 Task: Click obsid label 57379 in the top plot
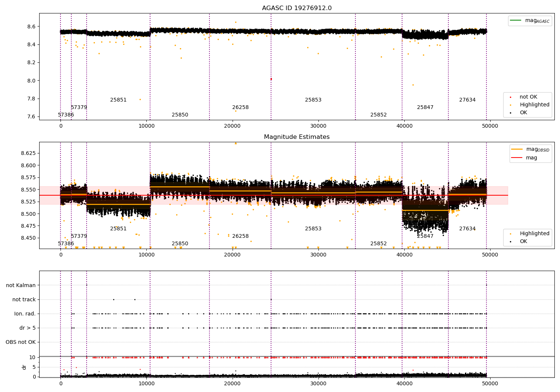tap(79, 108)
